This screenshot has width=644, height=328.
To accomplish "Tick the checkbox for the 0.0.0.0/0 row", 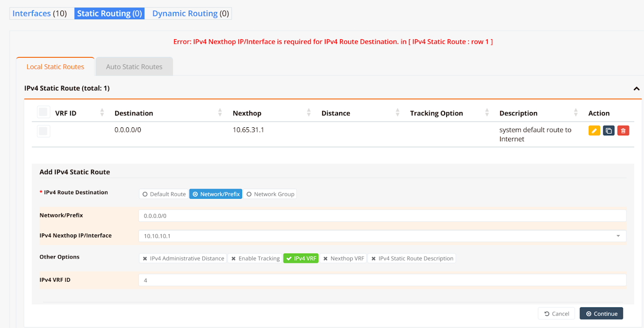I will point(43,131).
